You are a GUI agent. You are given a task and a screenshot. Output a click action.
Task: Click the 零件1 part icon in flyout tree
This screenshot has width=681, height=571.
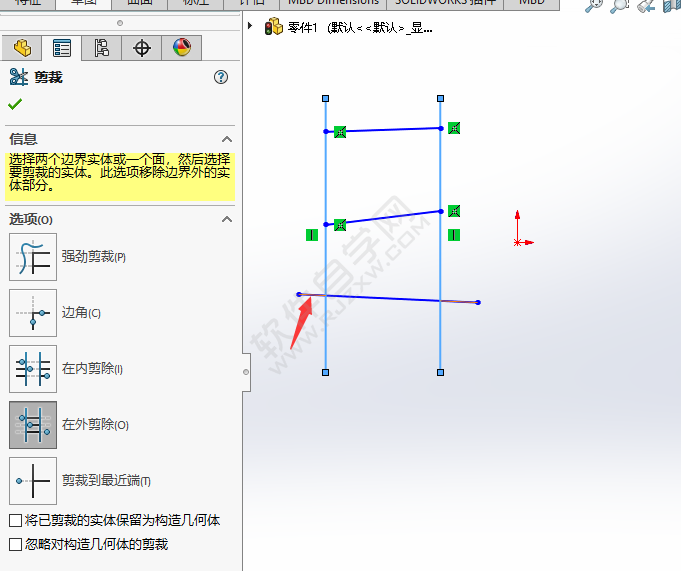click(x=274, y=26)
